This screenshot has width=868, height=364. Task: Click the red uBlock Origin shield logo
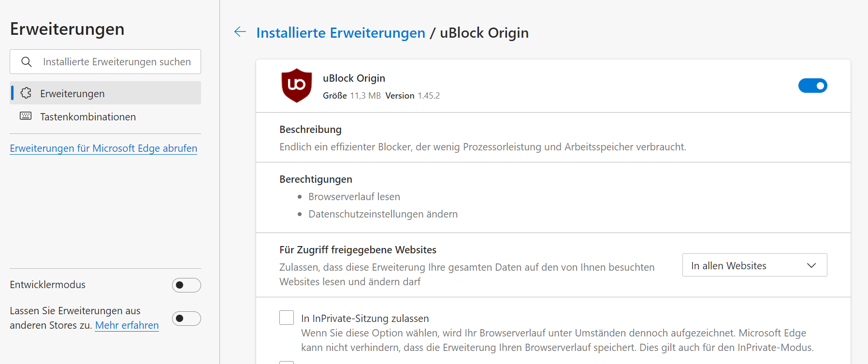[296, 86]
